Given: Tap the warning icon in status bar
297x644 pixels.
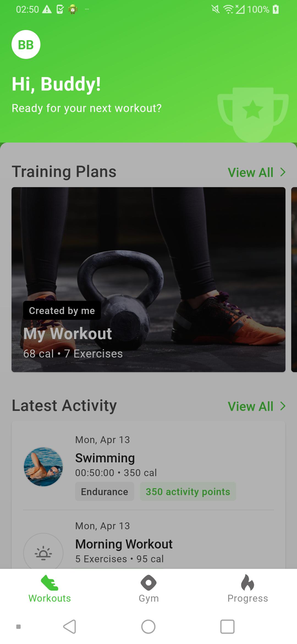Looking at the screenshot, I should click(x=47, y=10).
